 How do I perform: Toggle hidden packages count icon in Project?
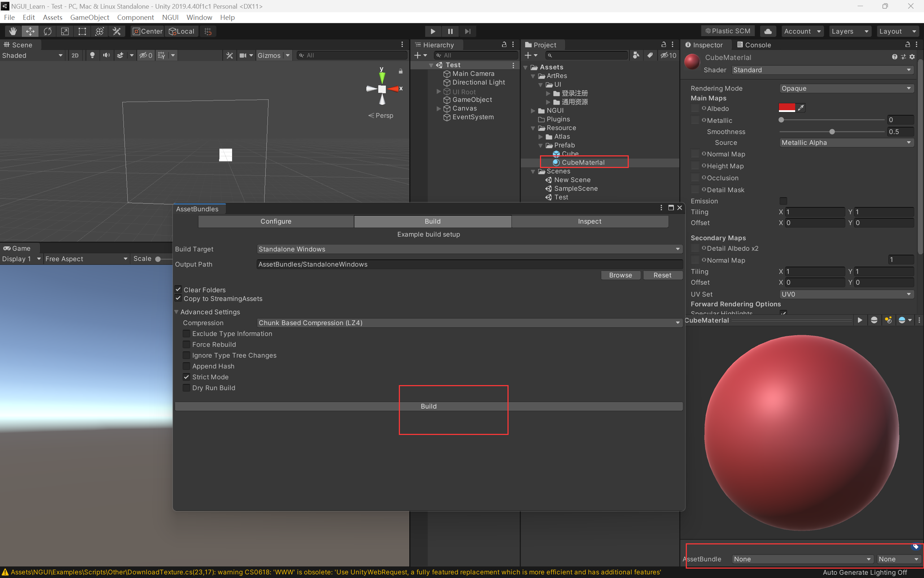[668, 55]
